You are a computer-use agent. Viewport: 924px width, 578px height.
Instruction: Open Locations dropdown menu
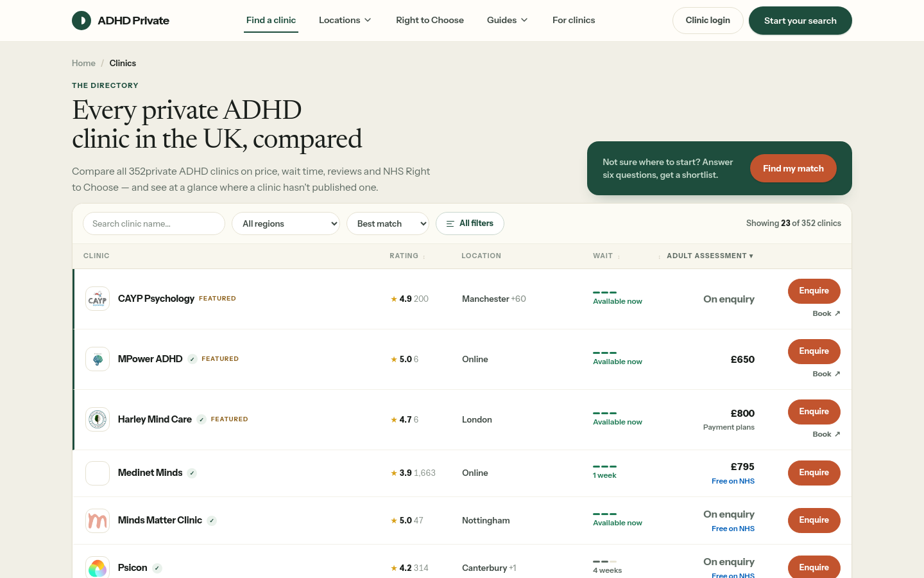(x=345, y=21)
